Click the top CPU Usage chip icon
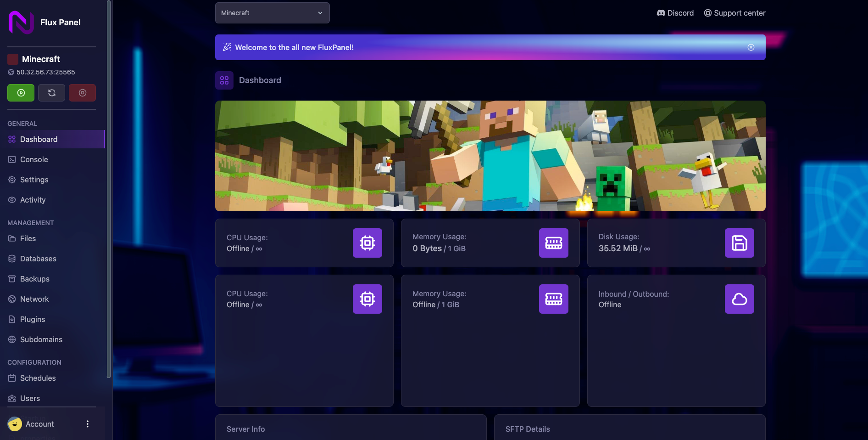The height and width of the screenshot is (440, 868). click(x=367, y=243)
